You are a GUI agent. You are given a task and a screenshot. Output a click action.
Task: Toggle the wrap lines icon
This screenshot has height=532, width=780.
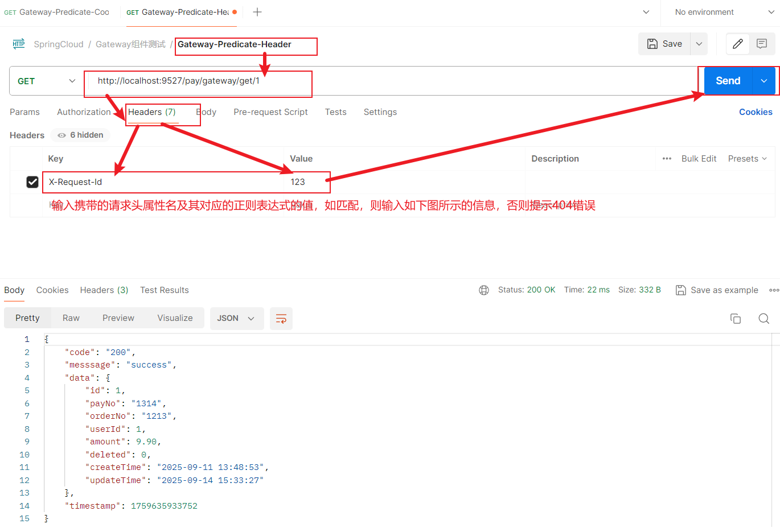click(x=281, y=319)
